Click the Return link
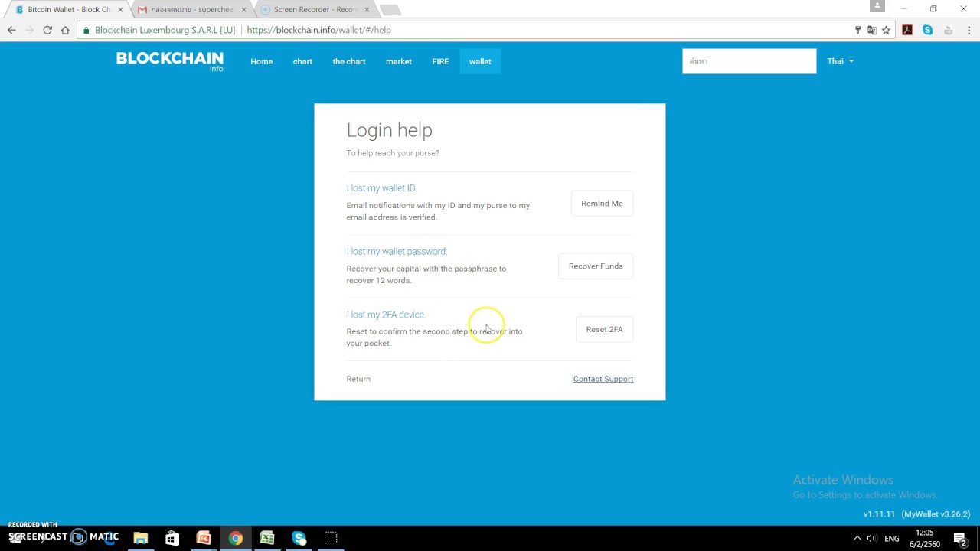Image resolution: width=980 pixels, height=551 pixels. coord(358,379)
